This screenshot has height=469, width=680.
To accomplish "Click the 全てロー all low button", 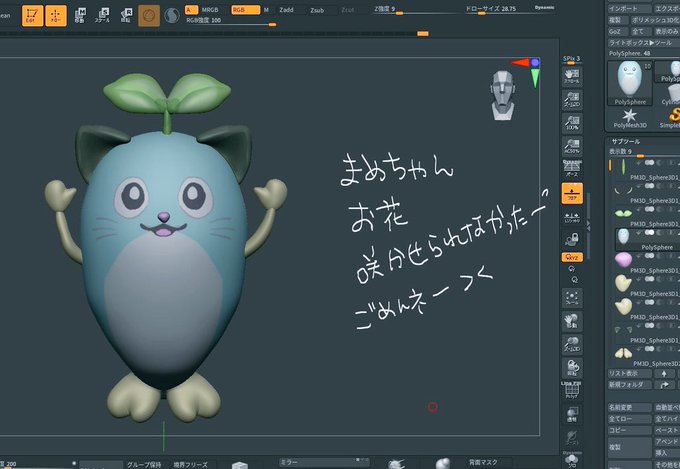I will [x=629, y=419].
